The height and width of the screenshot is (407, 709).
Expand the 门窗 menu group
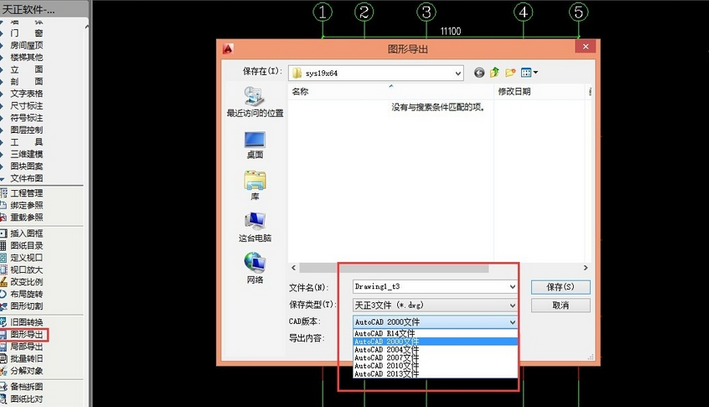click(x=27, y=33)
